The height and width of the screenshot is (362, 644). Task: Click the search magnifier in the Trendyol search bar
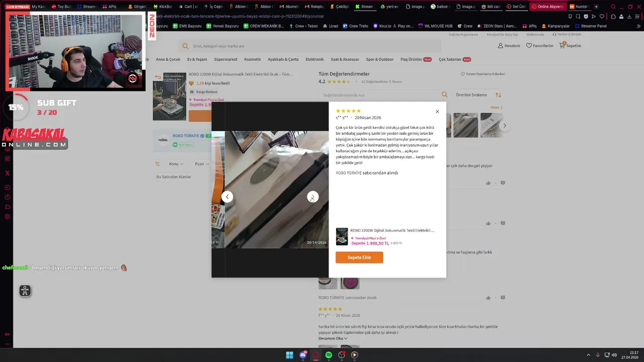pyautogui.click(x=185, y=46)
